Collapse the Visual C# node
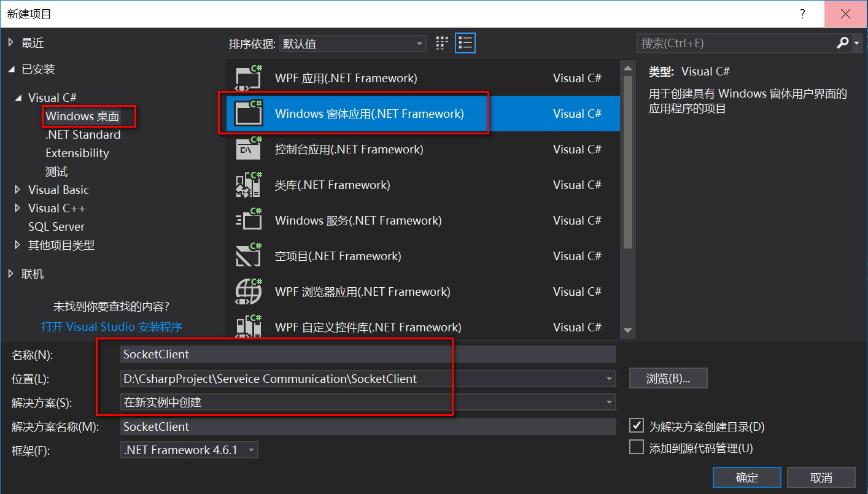This screenshot has width=868, height=494. click(17, 98)
